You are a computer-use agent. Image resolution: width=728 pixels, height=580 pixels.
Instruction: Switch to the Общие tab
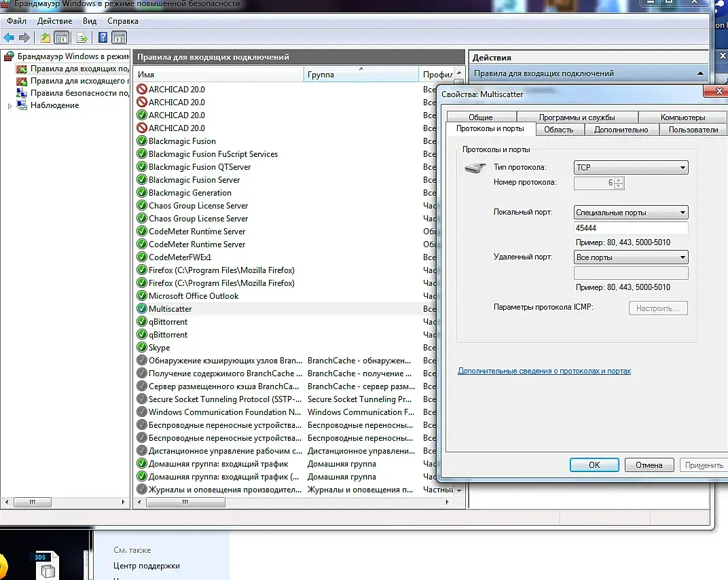[x=481, y=117]
